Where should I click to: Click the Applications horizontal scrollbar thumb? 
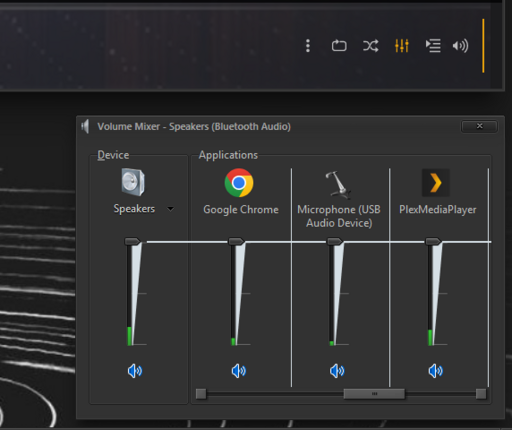point(374,394)
